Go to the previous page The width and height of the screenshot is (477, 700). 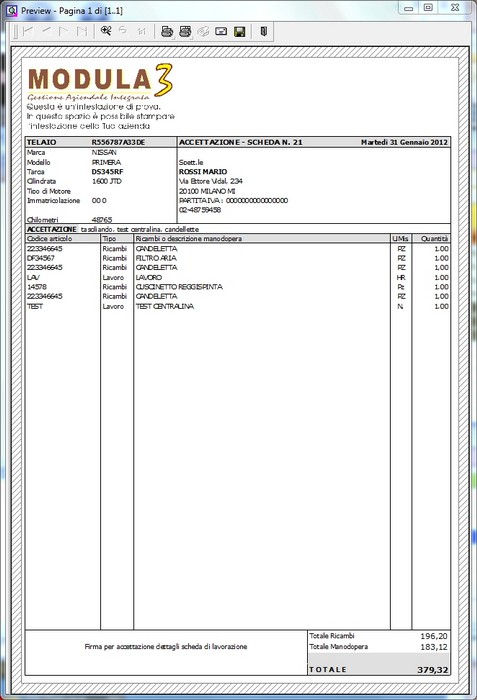46,31
